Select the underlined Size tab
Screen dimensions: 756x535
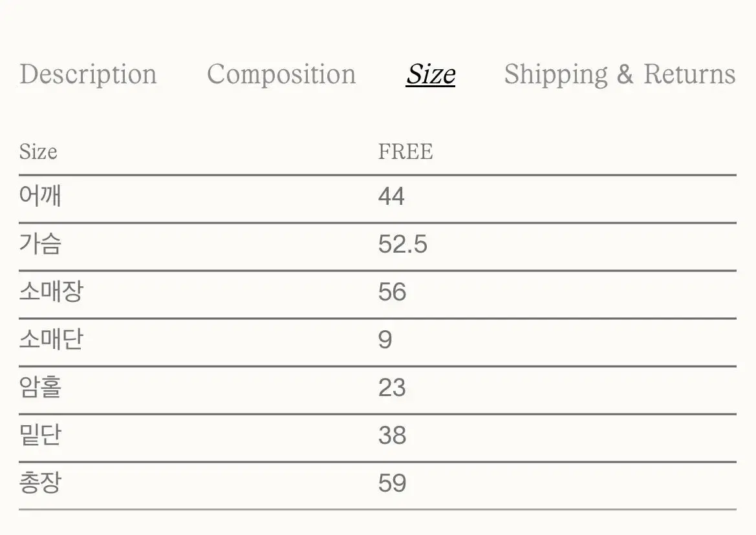(431, 75)
